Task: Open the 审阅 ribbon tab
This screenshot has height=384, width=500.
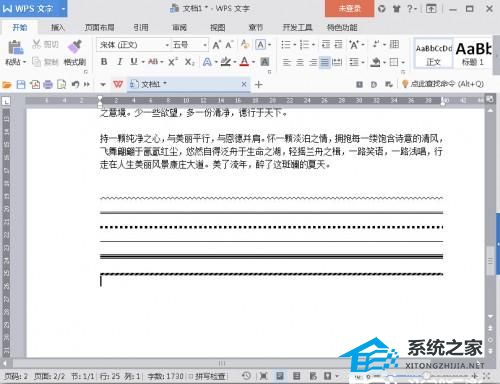Action: pyautogui.click(x=179, y=27)
